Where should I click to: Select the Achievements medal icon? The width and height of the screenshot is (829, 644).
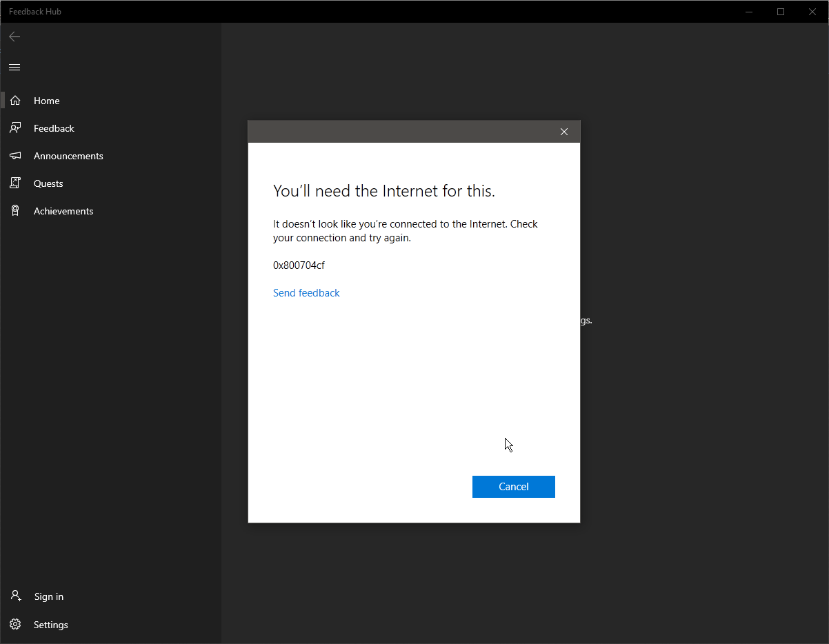(x=15, y=210)
